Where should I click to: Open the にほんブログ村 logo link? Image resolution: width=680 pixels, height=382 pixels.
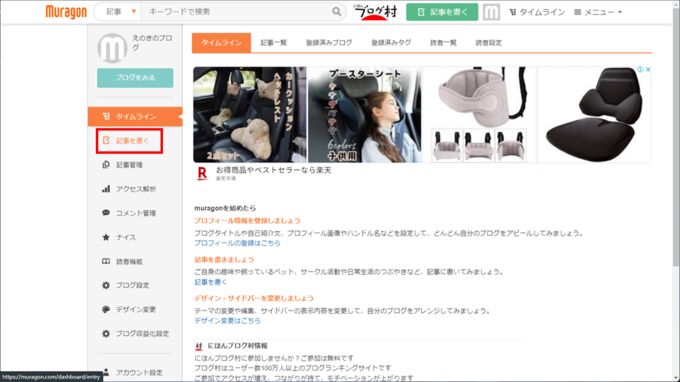375,12
